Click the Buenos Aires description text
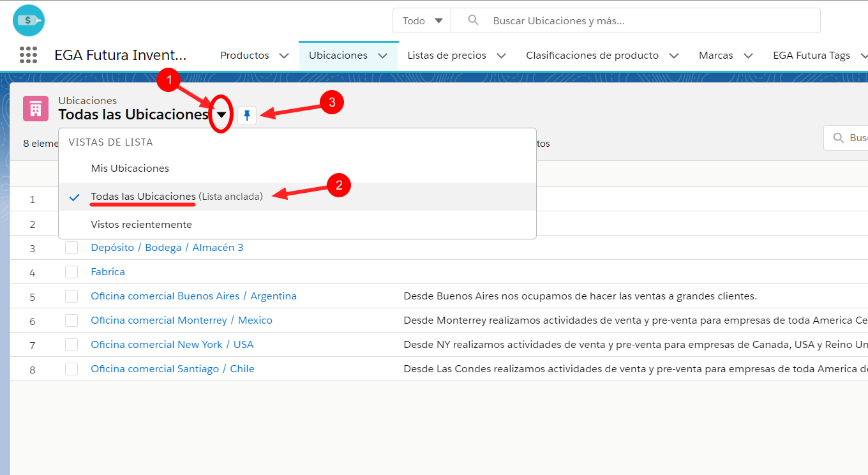Viewport: 868px width, 475px height. 580,296
